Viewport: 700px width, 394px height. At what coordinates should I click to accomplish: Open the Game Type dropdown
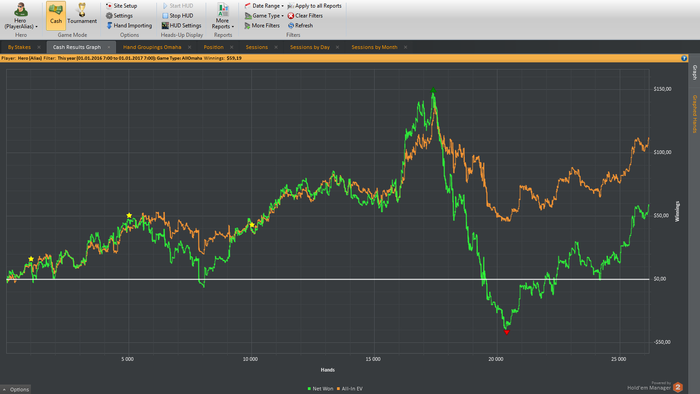(x=264, y=16)
